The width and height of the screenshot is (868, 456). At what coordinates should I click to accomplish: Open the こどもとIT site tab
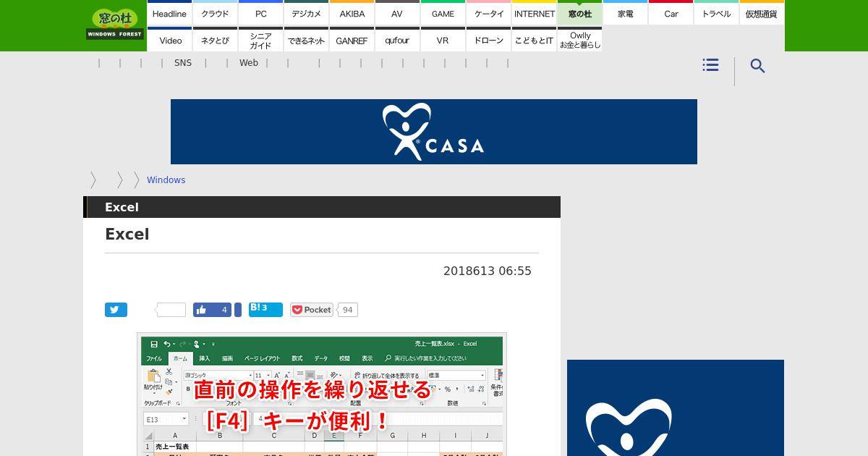tap(535, 41)
